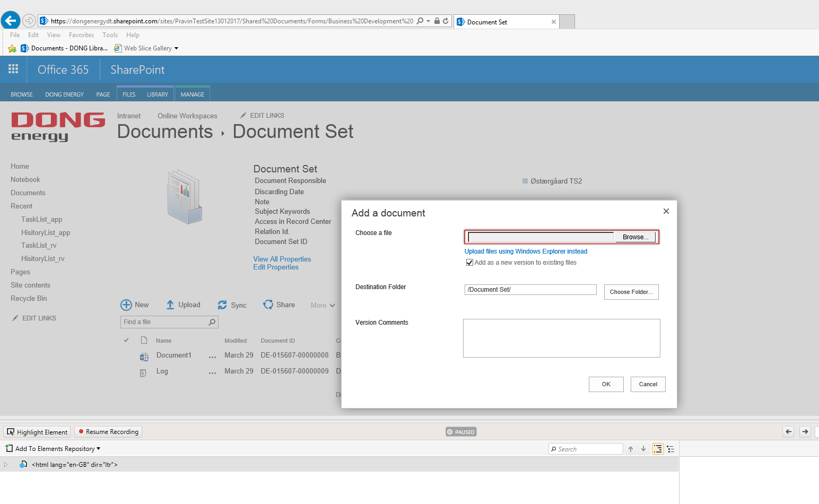Click the browser back arrow button
819x504 pixels.
[x=11, y=21]
